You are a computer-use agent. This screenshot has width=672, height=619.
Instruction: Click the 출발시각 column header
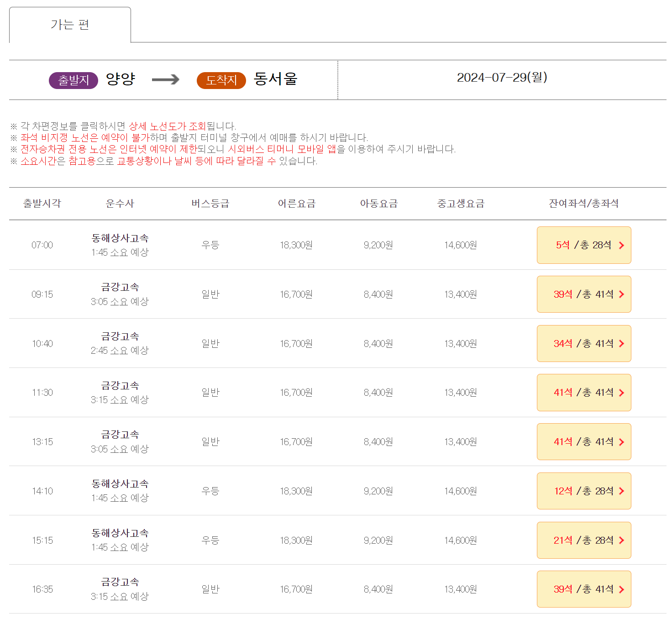(42, 204)
